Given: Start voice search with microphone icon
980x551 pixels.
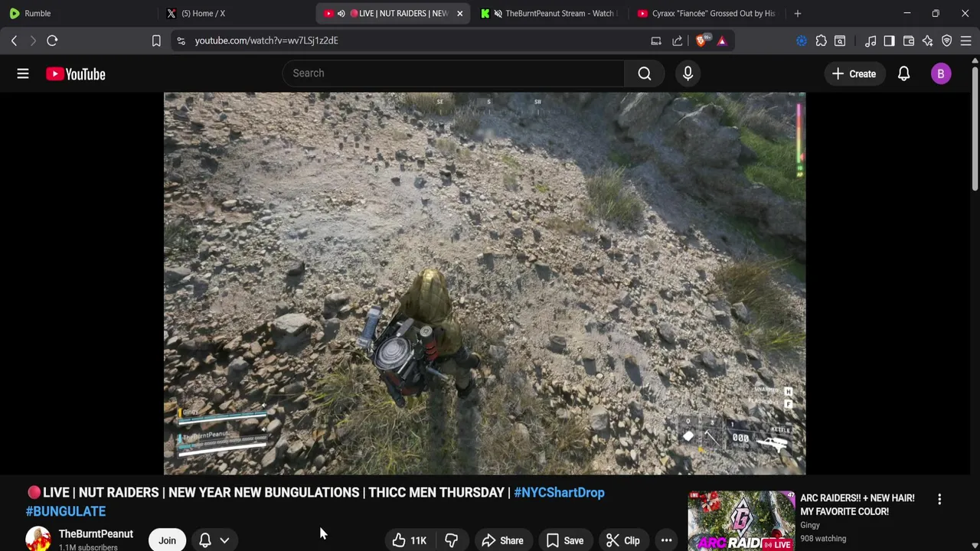Looking at the screenshot, I should tap(688, 73).
